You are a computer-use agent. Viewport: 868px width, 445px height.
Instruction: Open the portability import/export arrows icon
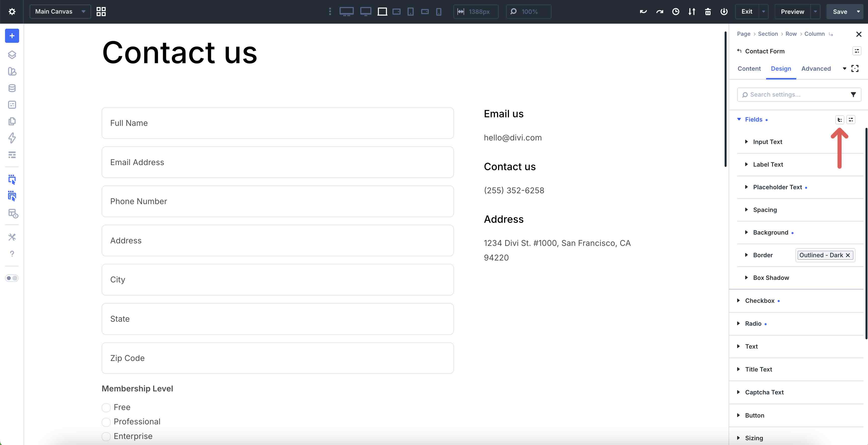tap(692, 12)
